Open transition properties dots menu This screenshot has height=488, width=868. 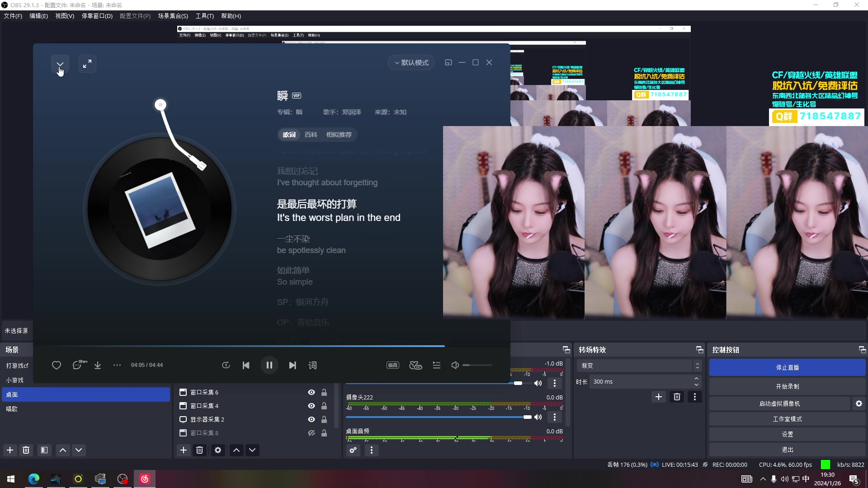(x=695, y=397)
